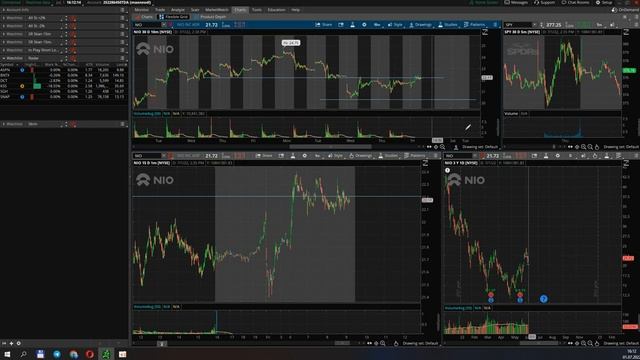Open the list menu icon of the Radar watchlist
Image resolution: width=640 pixels, height=360 pixels.
pyautogui.click(x=122, y=58)
